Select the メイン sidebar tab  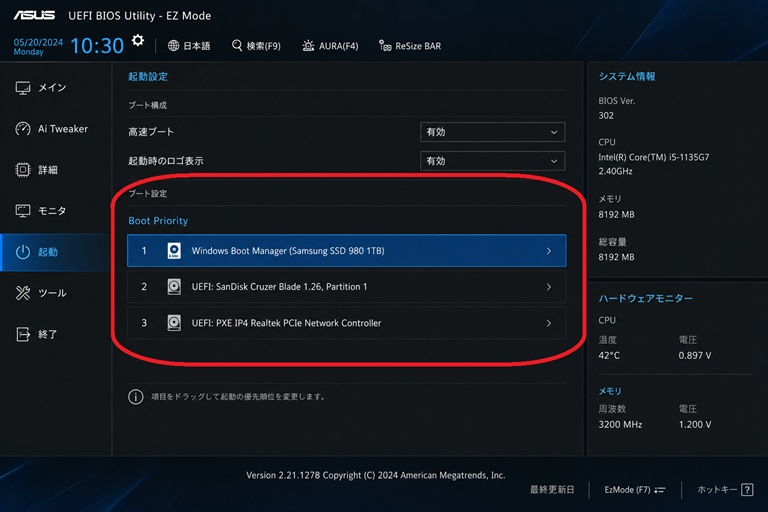(55, 88)
